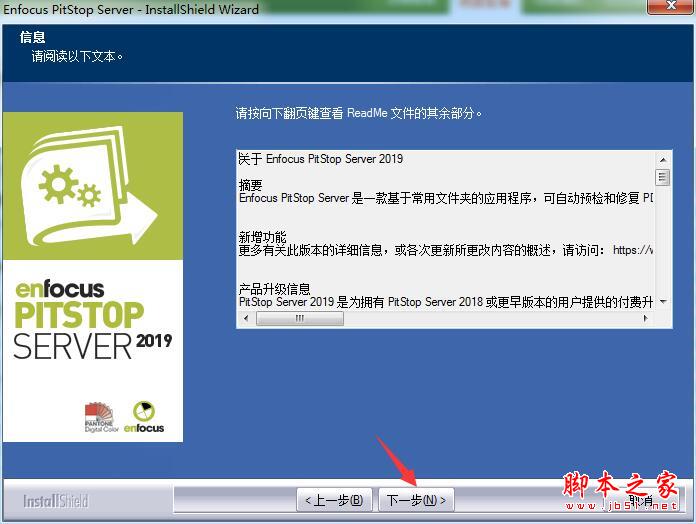Click the horizontal scrollbar left arrow

point(246,318)
